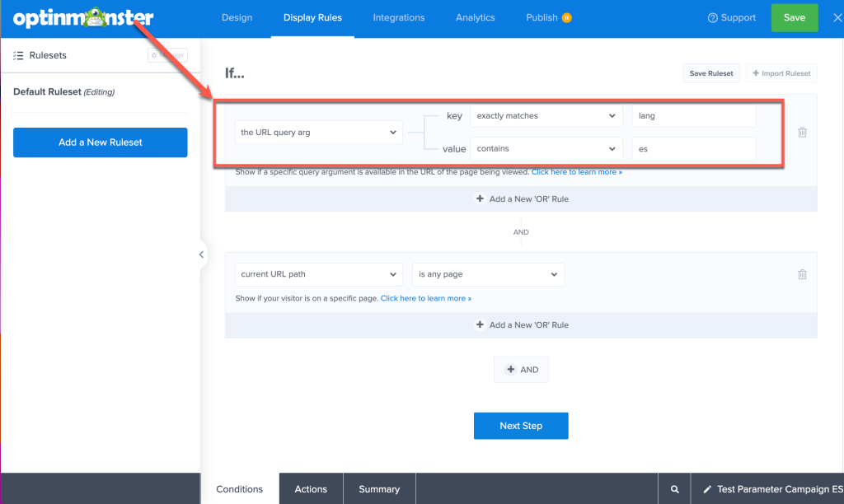Delete the URL query arg rule
This screenshot has height=504, width=844.
point(802,133)
